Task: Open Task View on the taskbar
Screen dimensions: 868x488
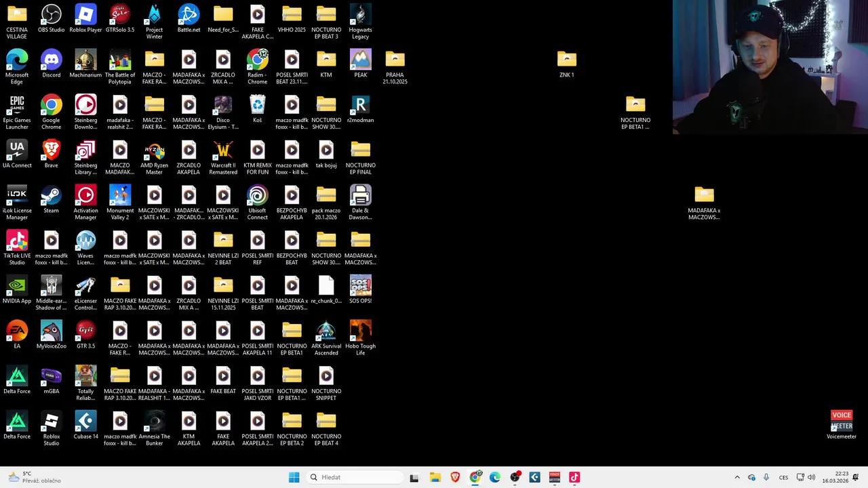Action: click(x=414, y=477)
